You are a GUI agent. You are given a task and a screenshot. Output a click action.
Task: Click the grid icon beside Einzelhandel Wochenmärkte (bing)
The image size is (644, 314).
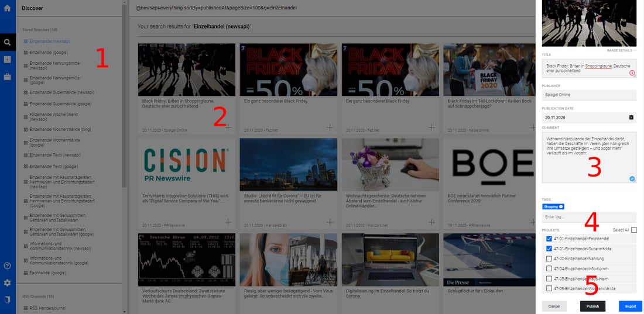click(x=25, y=129)
